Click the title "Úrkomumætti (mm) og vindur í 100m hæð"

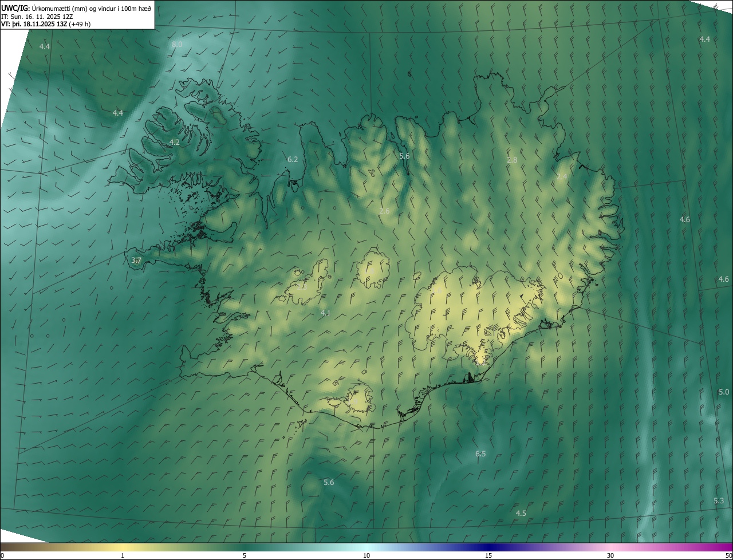pos(92,7)
